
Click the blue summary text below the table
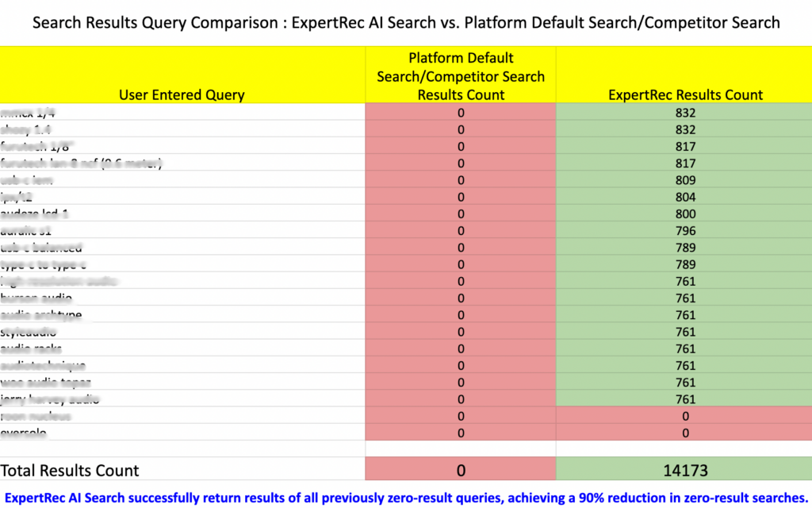(406, 497)
